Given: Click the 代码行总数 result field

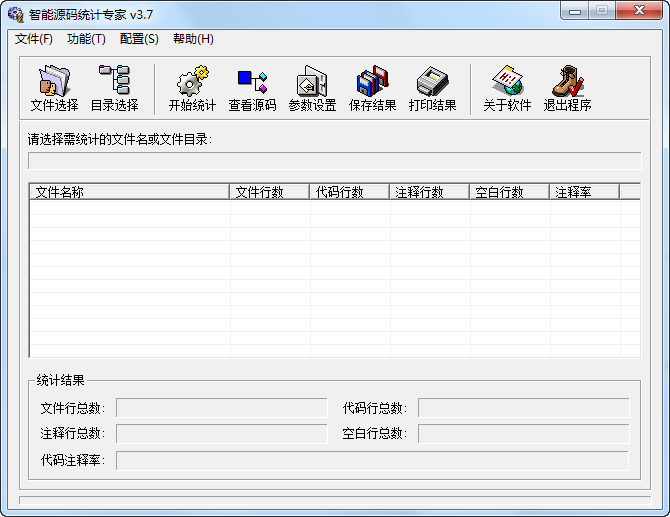Looking at the screenshot, I should point(523,408).
